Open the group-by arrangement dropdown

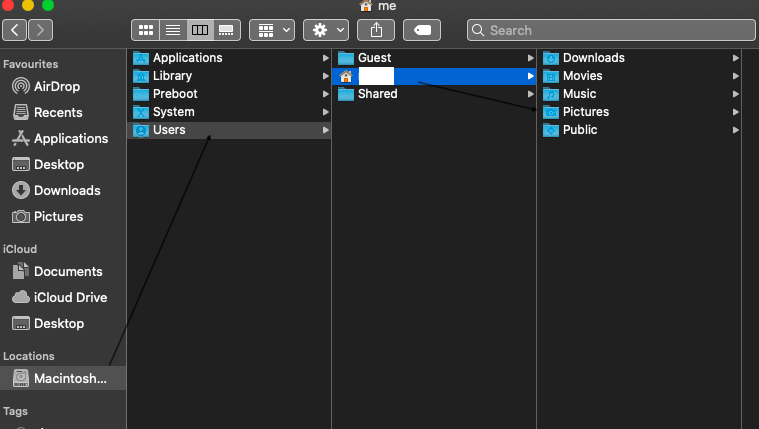pos(272,30)
